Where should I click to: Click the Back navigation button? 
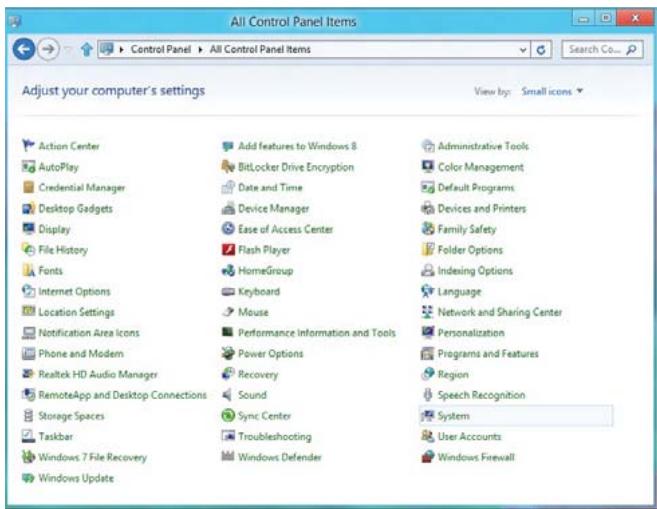[x=23, y=49]
